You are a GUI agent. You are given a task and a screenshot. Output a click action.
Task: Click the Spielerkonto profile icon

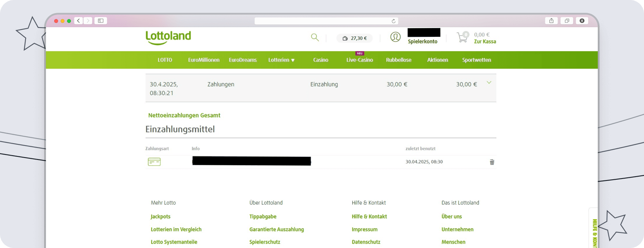395,37
